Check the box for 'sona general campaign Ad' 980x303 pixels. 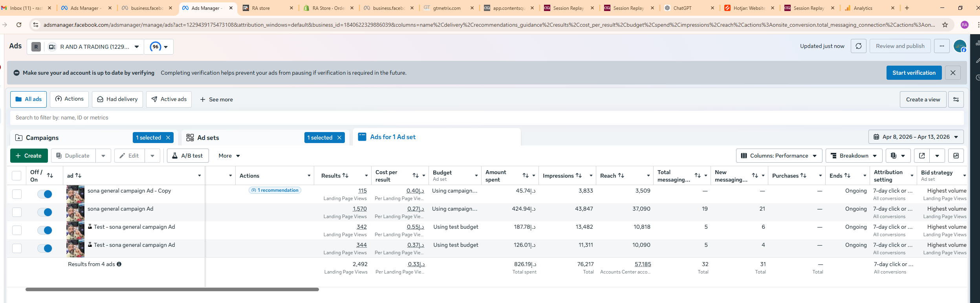[17, 212]
